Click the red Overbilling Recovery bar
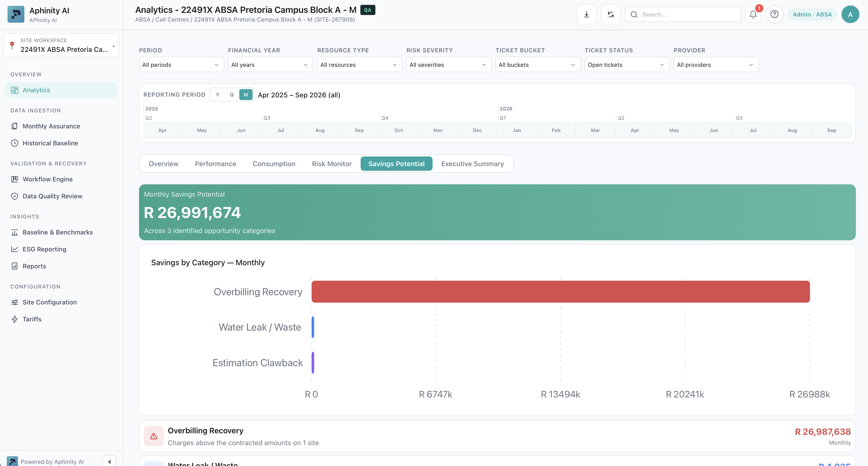This screenshot has height=466, width=868. click(x=560, y=292)
